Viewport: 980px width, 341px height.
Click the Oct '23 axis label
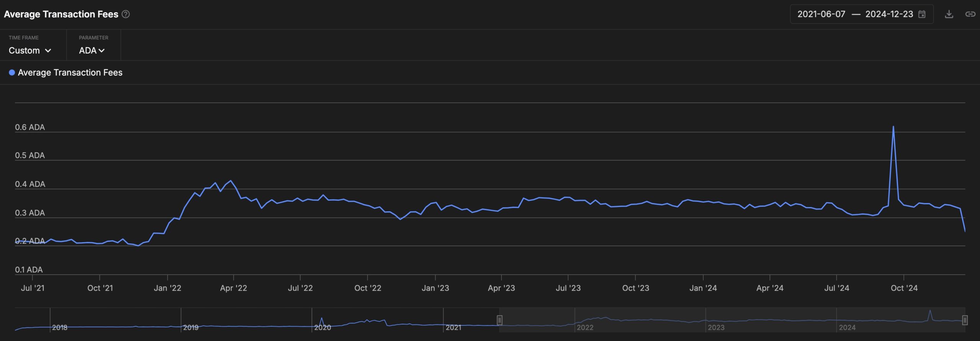pos(636,288)
